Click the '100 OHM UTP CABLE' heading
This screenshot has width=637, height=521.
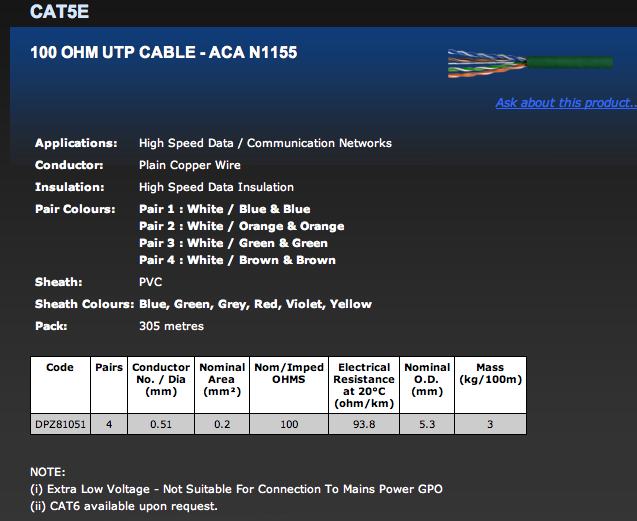(x=164, y=52)
